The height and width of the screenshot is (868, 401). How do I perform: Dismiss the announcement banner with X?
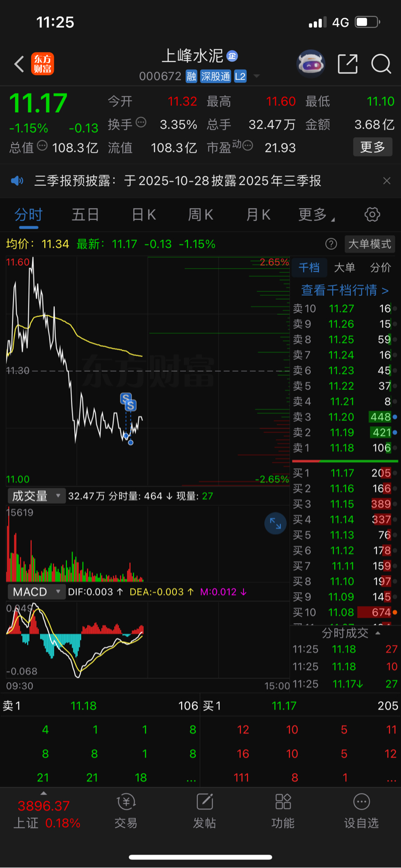click(386, 181)
